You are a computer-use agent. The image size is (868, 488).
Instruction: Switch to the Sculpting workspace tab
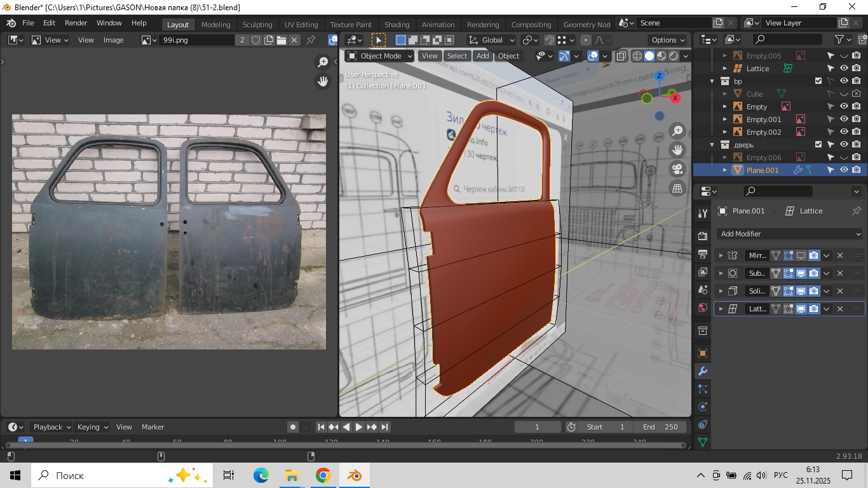coord(257,25)
